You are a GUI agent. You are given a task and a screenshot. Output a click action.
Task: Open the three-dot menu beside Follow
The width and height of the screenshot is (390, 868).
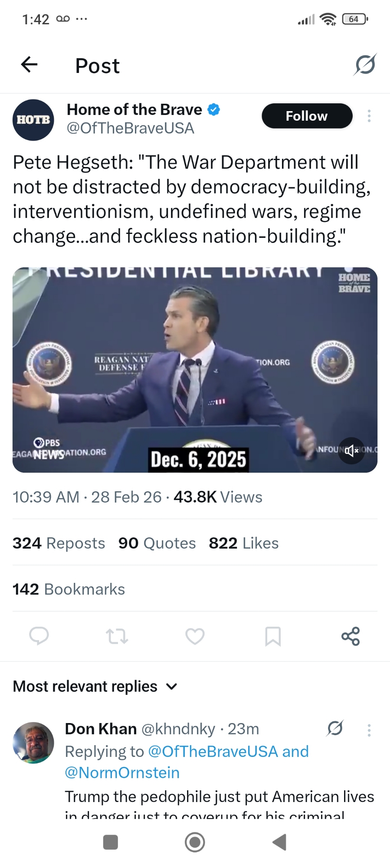(369, 116)
